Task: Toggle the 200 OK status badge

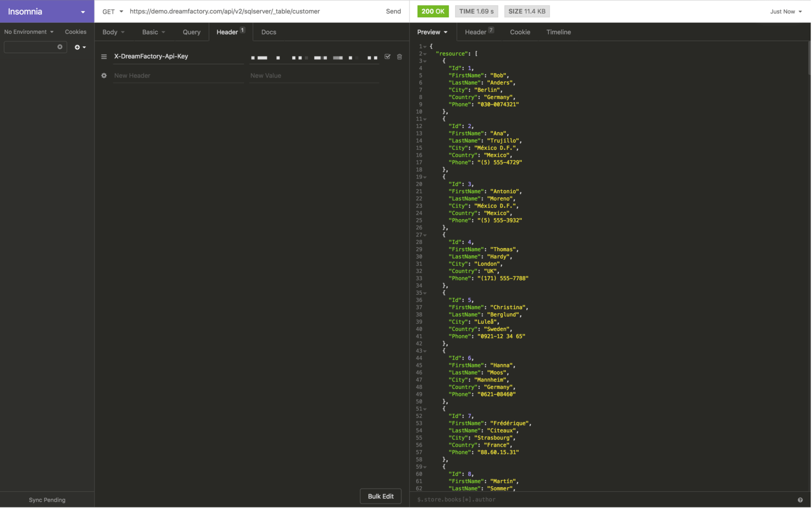Action: click(x=433, y=11)
